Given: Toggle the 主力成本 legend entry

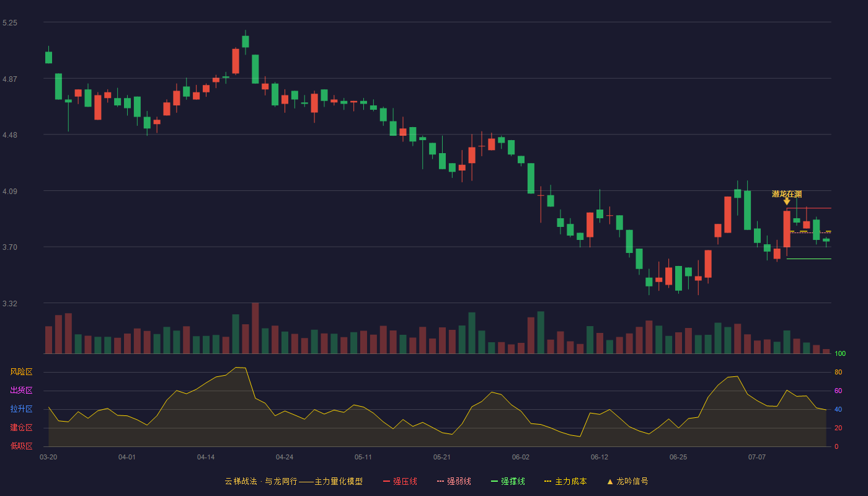Looking at the screenshot, I should (x=565, y=481).
